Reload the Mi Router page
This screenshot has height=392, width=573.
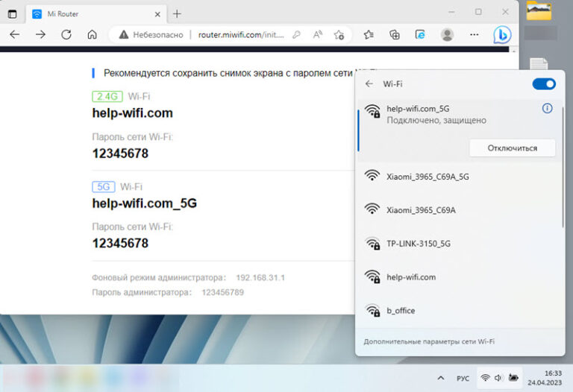66,35
